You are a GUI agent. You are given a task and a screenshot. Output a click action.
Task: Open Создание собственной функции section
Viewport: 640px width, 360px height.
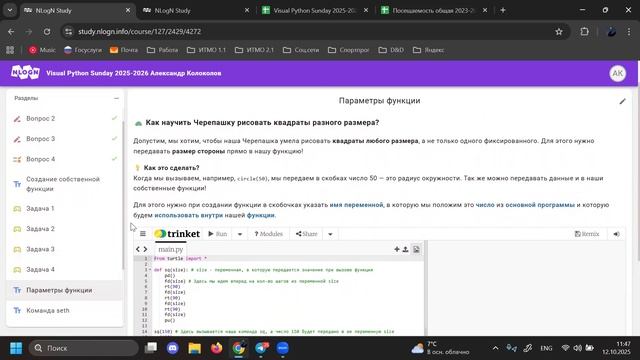pyautogui.click(x=64, y=184)
